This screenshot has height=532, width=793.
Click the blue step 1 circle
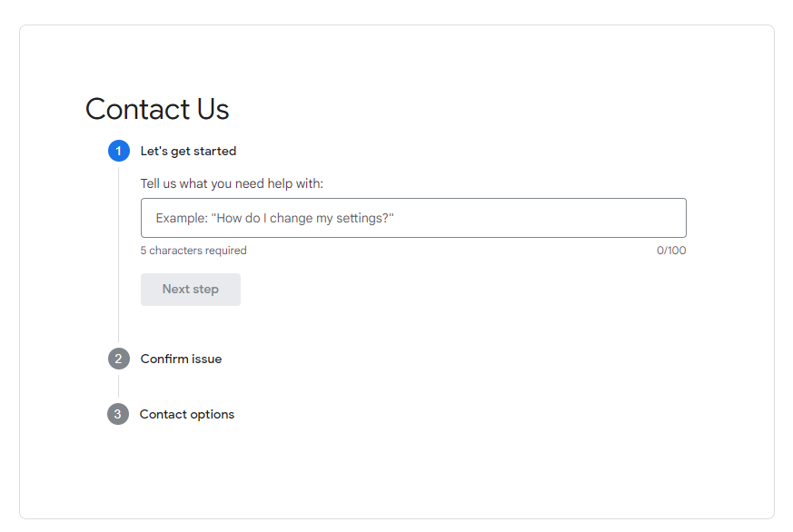click(x=118, y=151)
